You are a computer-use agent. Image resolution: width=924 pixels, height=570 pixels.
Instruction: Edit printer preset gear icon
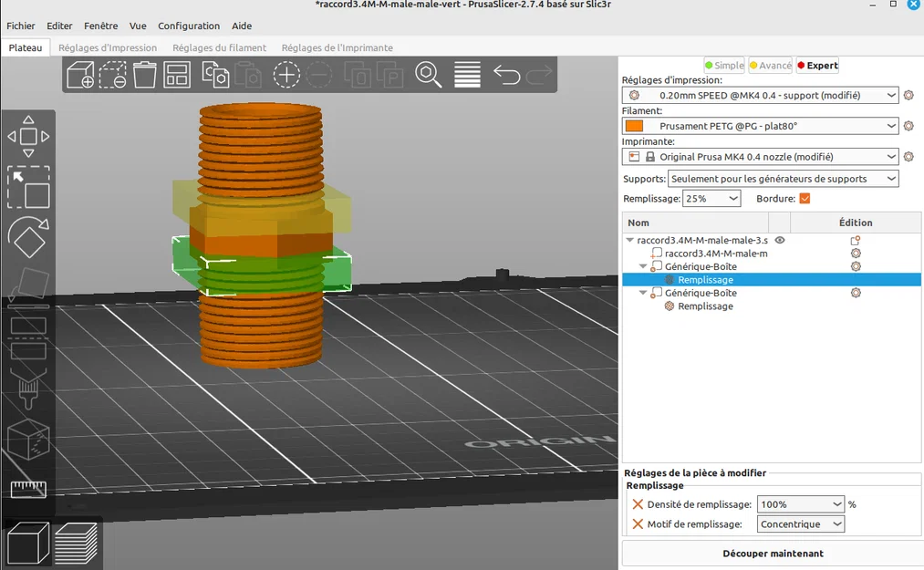coord(908,156)
